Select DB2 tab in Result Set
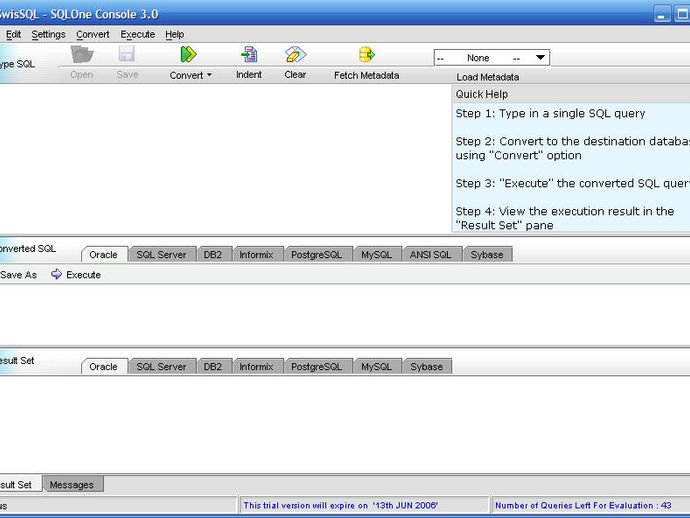This screenshot has width=690, height=518. tap(213, 366)
